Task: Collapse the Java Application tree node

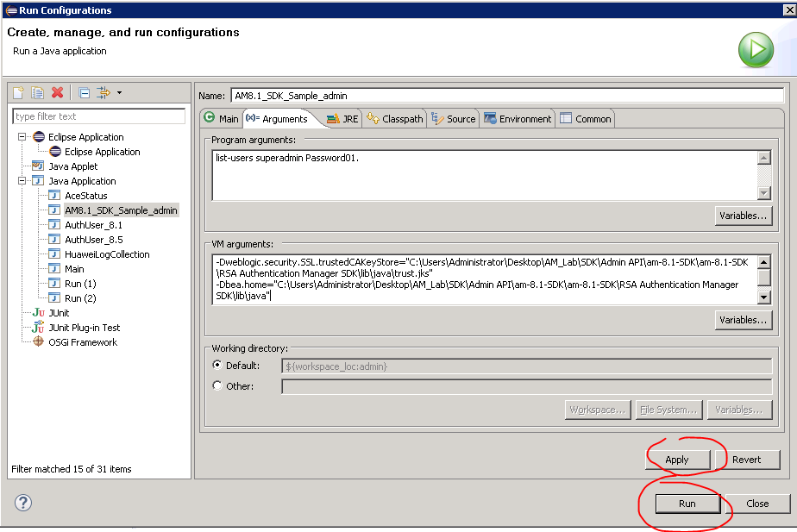Action: click(x=22, y=181)
